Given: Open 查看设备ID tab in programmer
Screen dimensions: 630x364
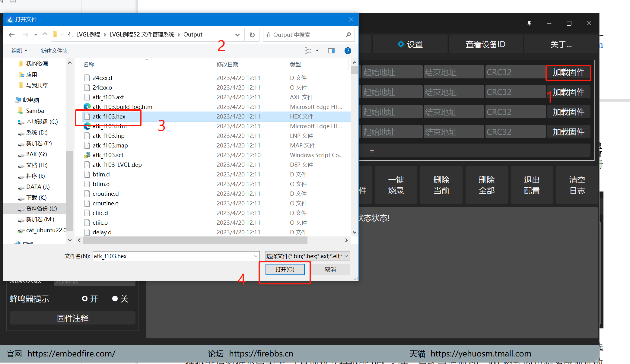Looking at the screenshot, I should [x=485, y=44].
